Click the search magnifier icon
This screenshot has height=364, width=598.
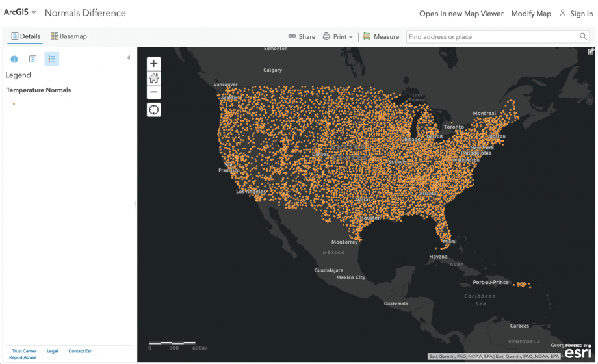pyautogui.click(x=583, y=36)
